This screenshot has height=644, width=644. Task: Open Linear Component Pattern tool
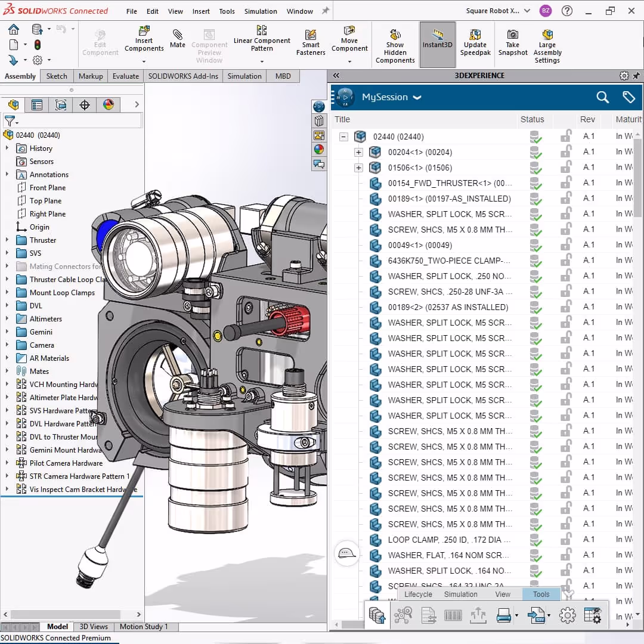tap(262, 39)
